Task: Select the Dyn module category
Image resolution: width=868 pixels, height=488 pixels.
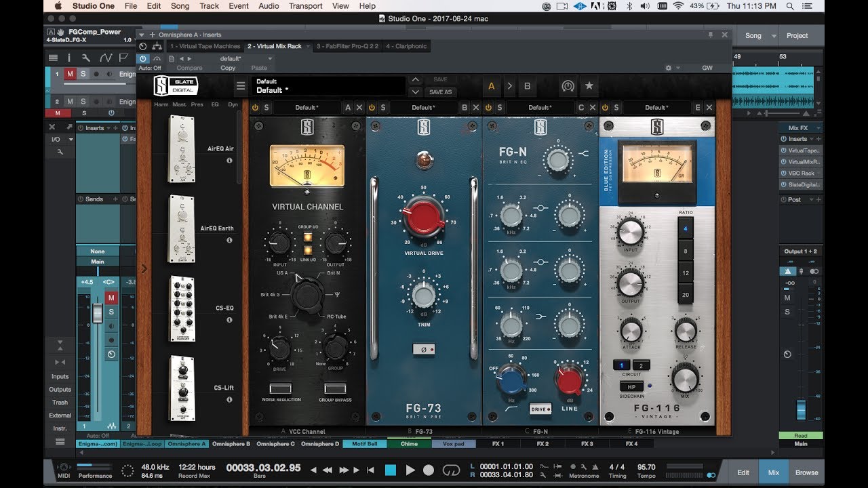Action: [x=233, y=104]
